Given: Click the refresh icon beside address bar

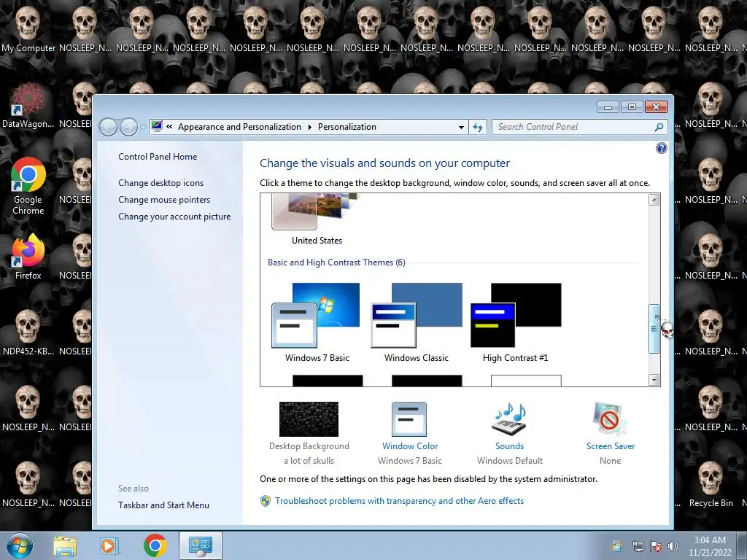Looking at the screenshot, I should tap(477, 127).
